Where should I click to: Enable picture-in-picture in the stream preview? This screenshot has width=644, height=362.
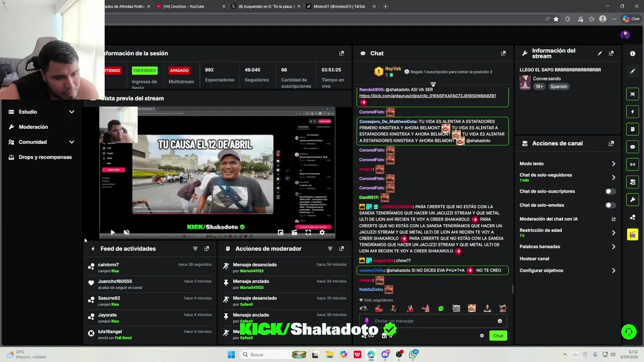(280, 232)
